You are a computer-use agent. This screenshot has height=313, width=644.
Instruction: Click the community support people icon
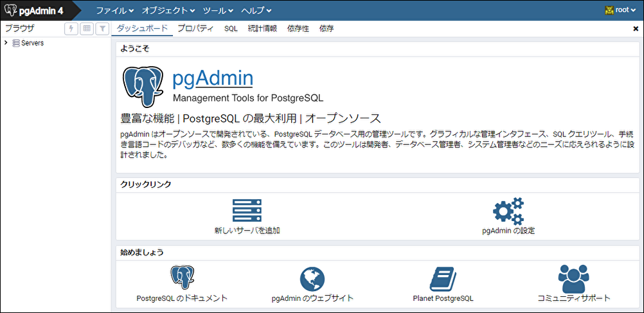[574, 278]
